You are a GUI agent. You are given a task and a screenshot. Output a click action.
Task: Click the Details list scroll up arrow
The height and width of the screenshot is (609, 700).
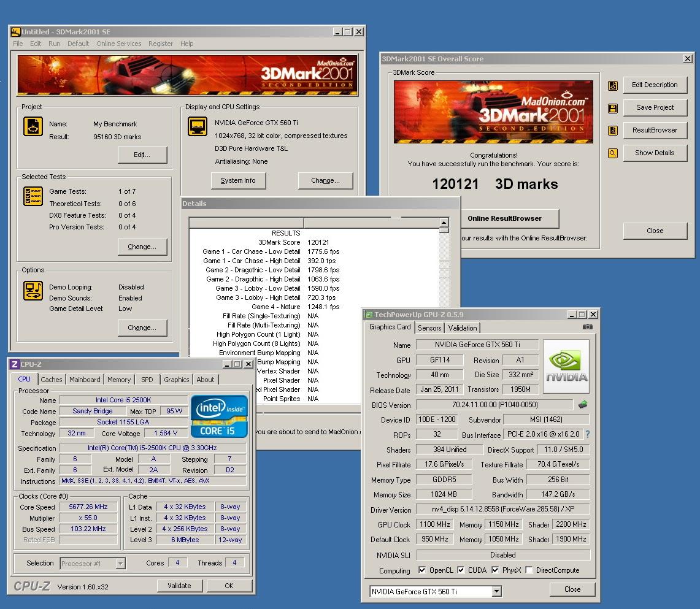pos(444,223)
